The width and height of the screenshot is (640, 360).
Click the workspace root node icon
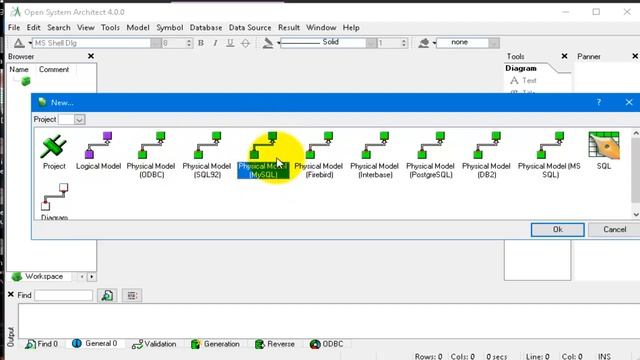pos(26,81)
